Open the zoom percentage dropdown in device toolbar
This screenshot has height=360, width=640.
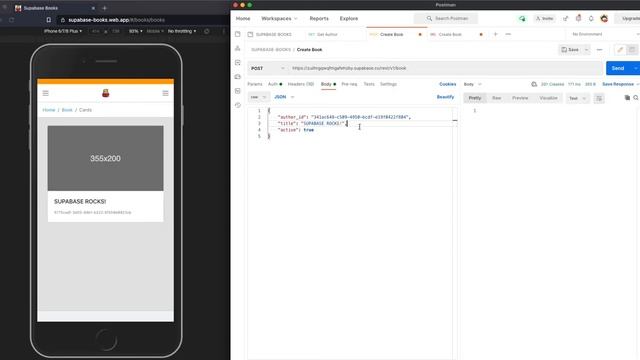pos(136,31)
